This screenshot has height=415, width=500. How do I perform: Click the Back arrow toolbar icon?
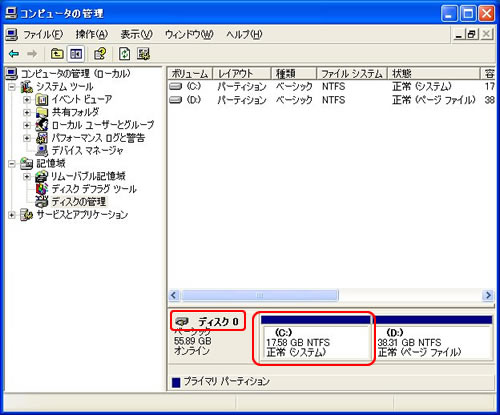[x=14, y=54]
